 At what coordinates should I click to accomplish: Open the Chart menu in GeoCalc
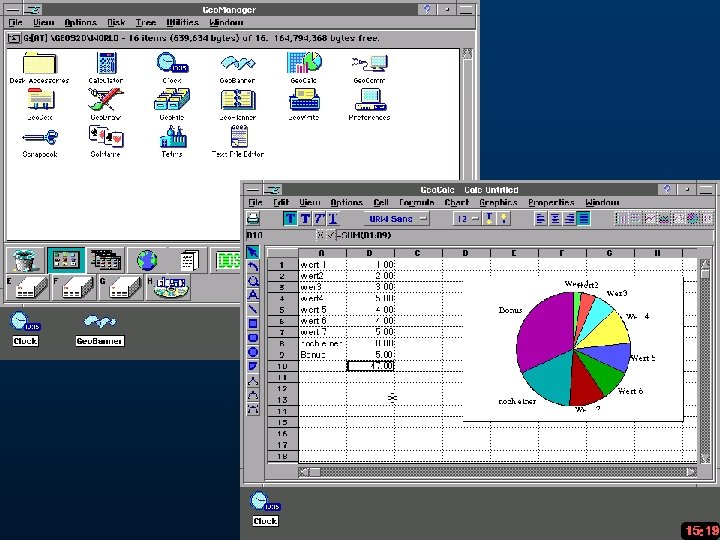pos(456,202)
